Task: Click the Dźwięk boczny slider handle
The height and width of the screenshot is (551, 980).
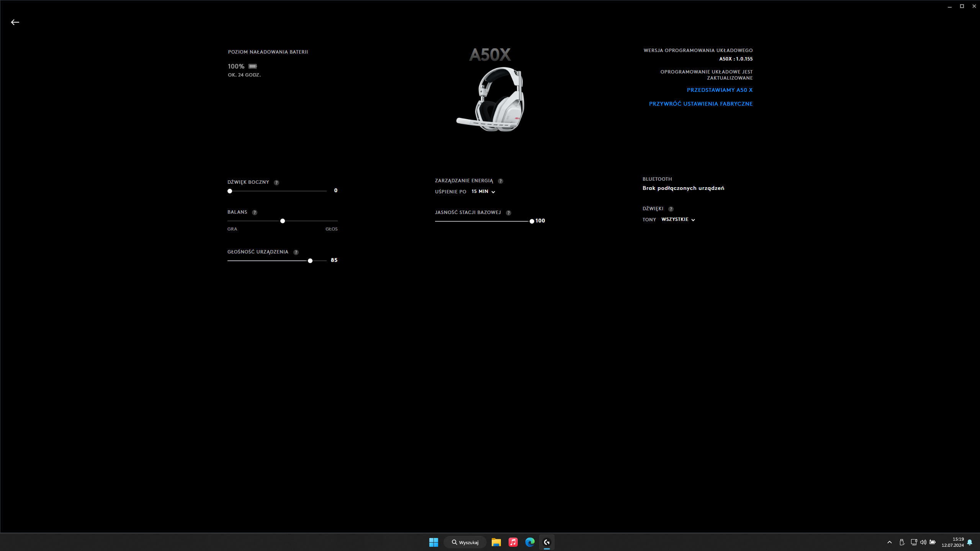Action: 230,191
